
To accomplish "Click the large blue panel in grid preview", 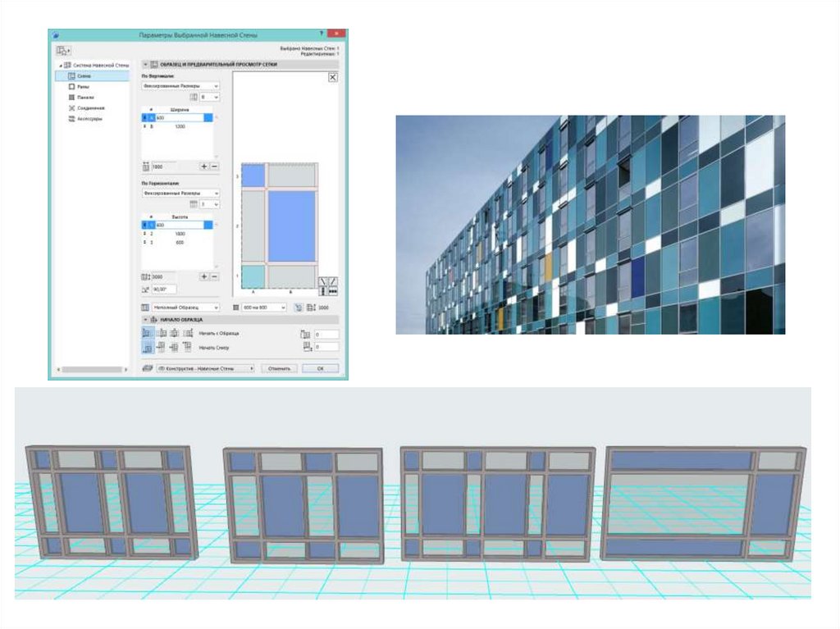I will (291, 226).
